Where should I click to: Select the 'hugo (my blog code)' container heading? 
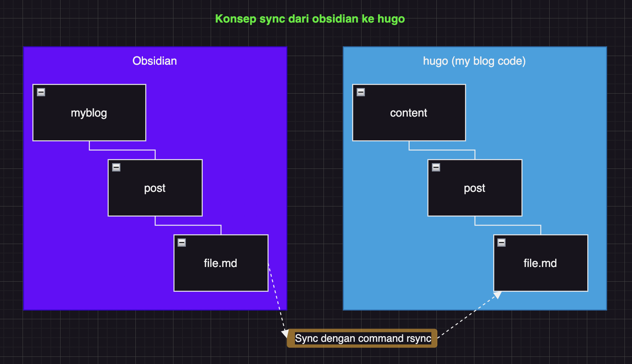pyautogui.click(x=474, y=61)
